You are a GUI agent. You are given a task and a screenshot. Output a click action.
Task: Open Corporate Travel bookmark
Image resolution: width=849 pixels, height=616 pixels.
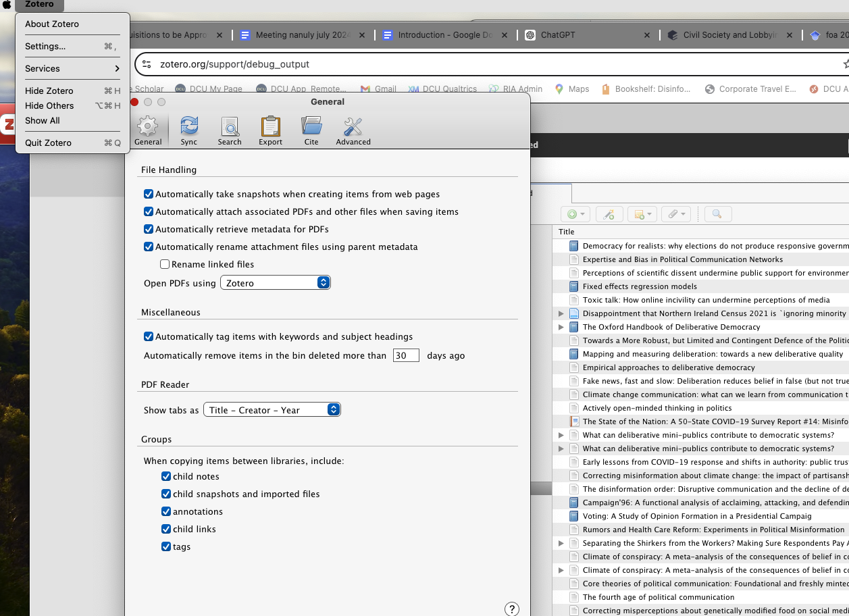pos(750,88)
